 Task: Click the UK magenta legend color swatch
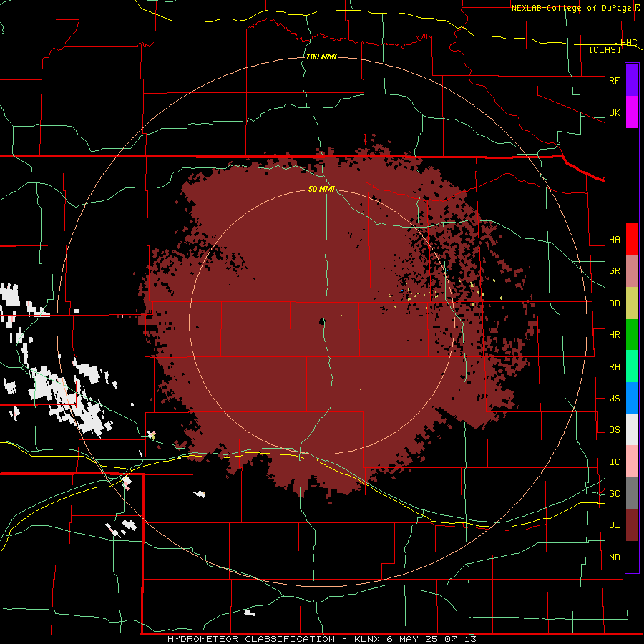coord(632,112)
